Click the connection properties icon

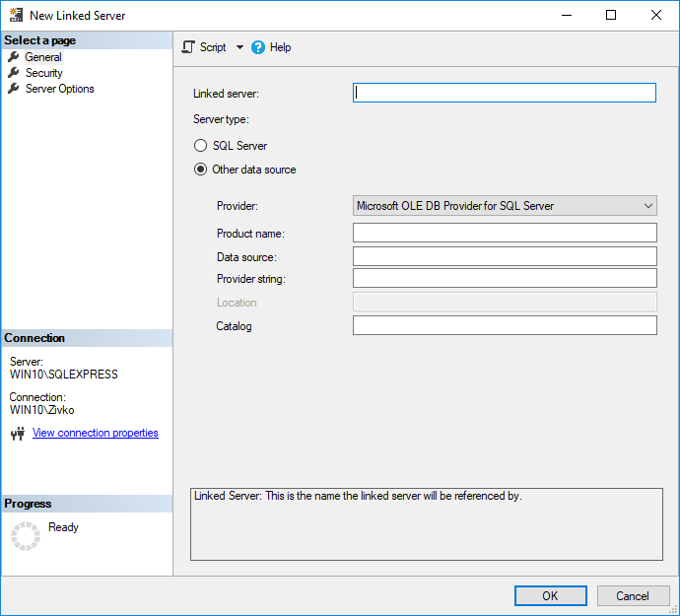(x=18, y=434)
